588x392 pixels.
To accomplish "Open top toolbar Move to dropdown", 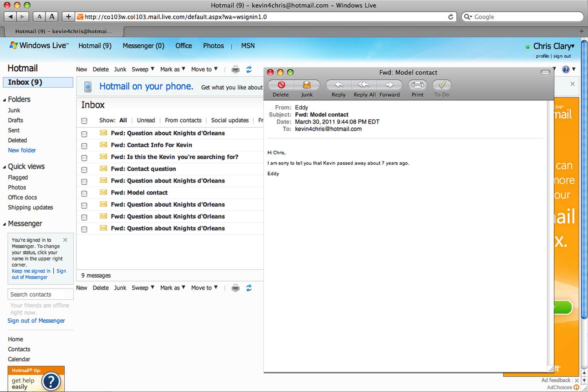I will click(204, 69).
